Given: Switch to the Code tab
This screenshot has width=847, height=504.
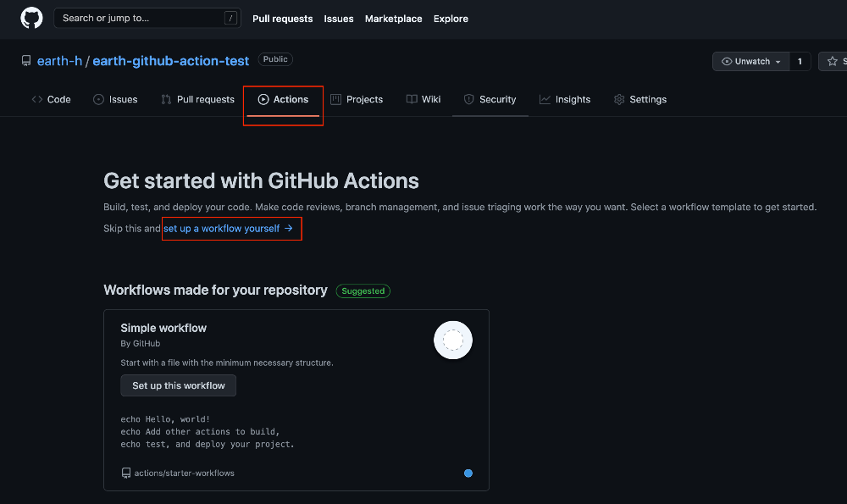Looking at the screenshot, I should pyautogui.click(x=52, y=99).
